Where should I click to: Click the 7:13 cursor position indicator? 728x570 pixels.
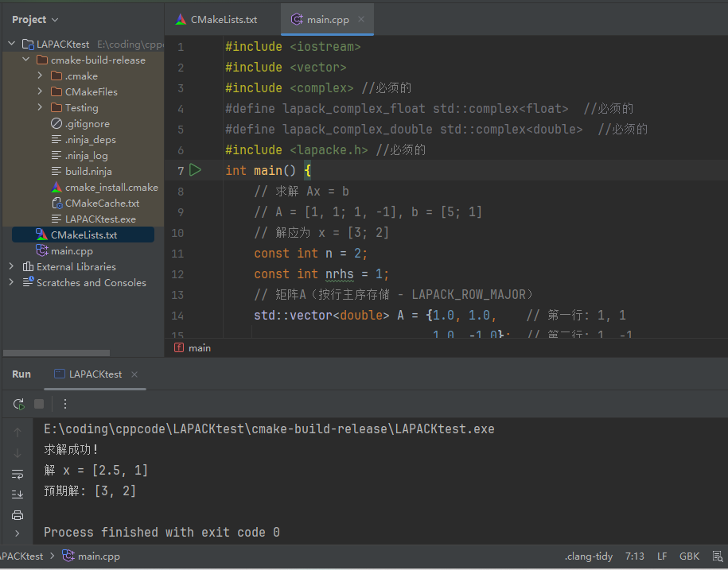click(x=634, y=556)
